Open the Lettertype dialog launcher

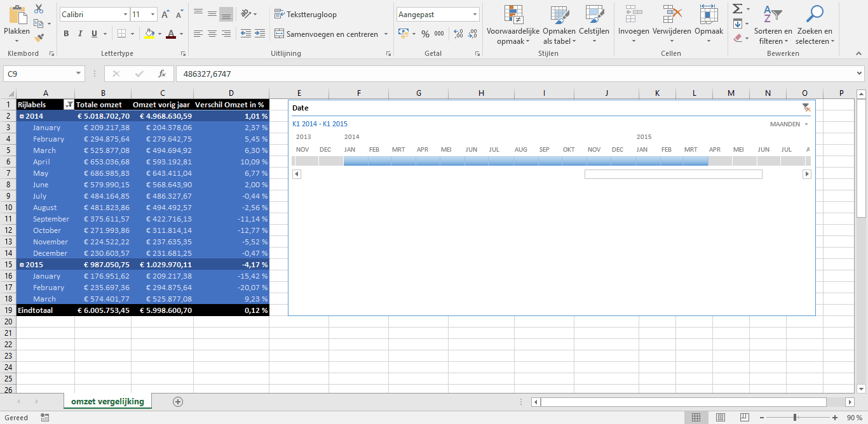click(184, 55)
